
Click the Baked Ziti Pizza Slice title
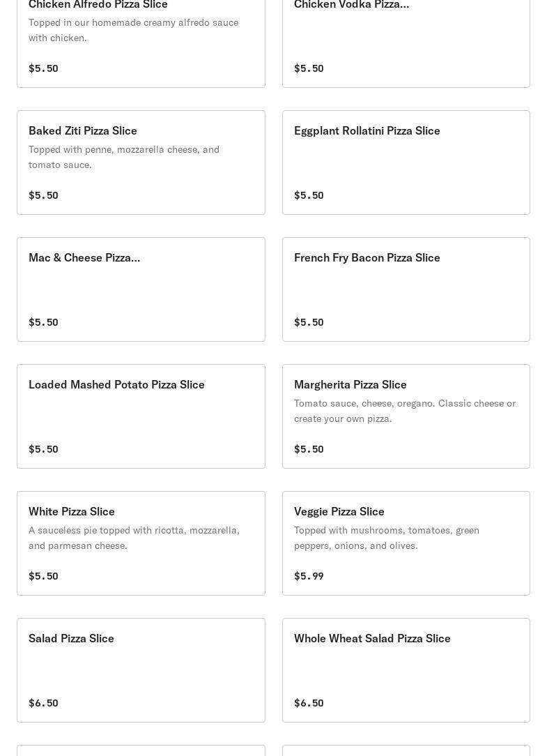[x=83, y=130]
